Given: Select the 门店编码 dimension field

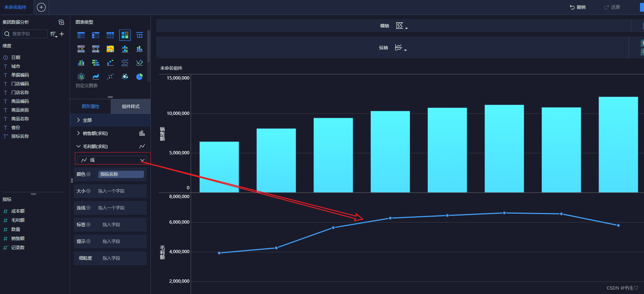Looking at the screenshot, I should 20,84.
